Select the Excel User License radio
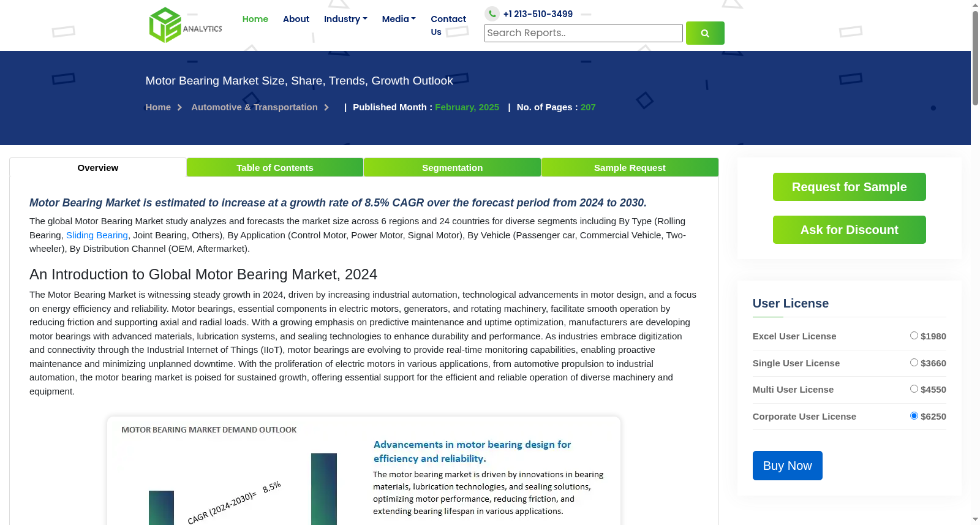This screenshot has height=525, width=980. tap(914, 336)
